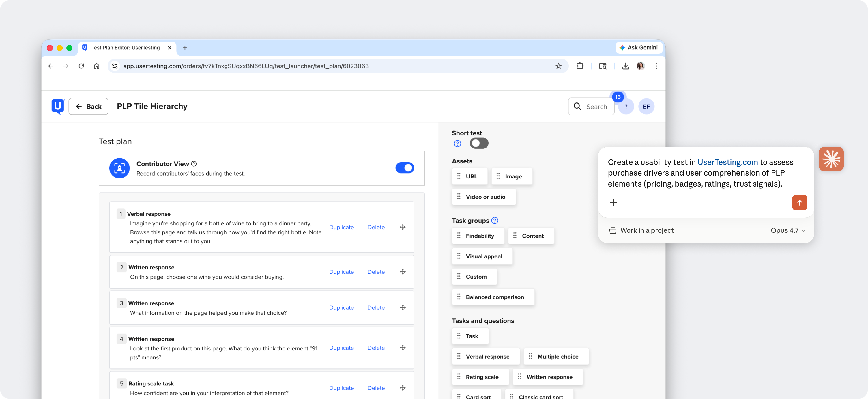Click the Short test help icon
The width and height of the screenshot is (868, 399).
(x=457, y=143)
